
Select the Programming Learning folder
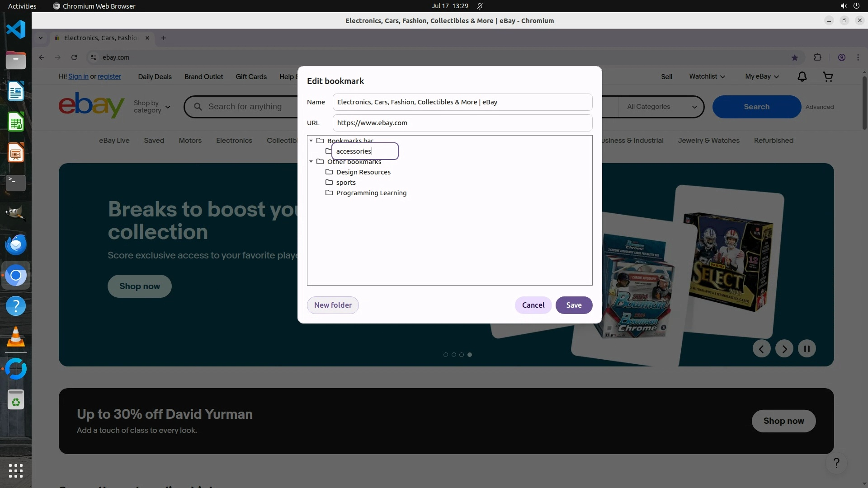(x=371, y=193)
